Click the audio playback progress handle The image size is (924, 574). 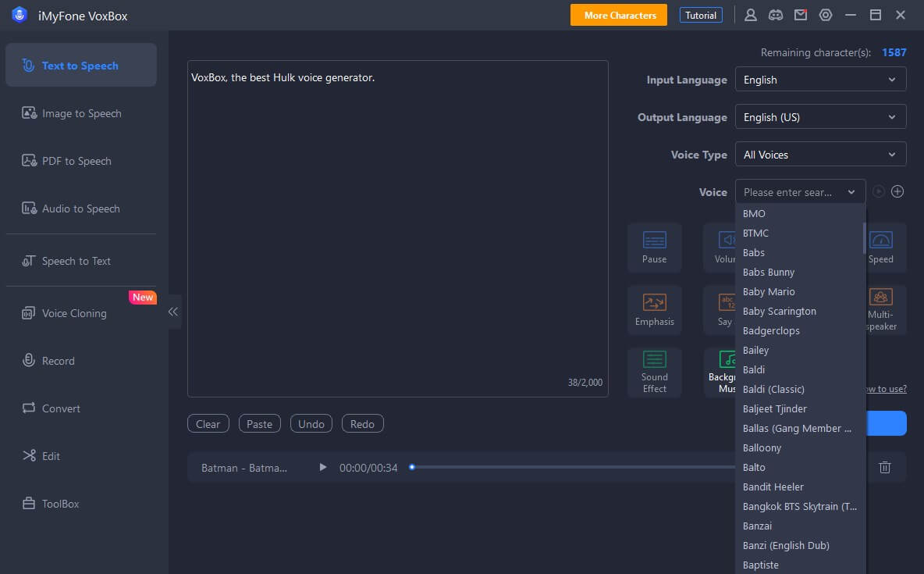412,467
